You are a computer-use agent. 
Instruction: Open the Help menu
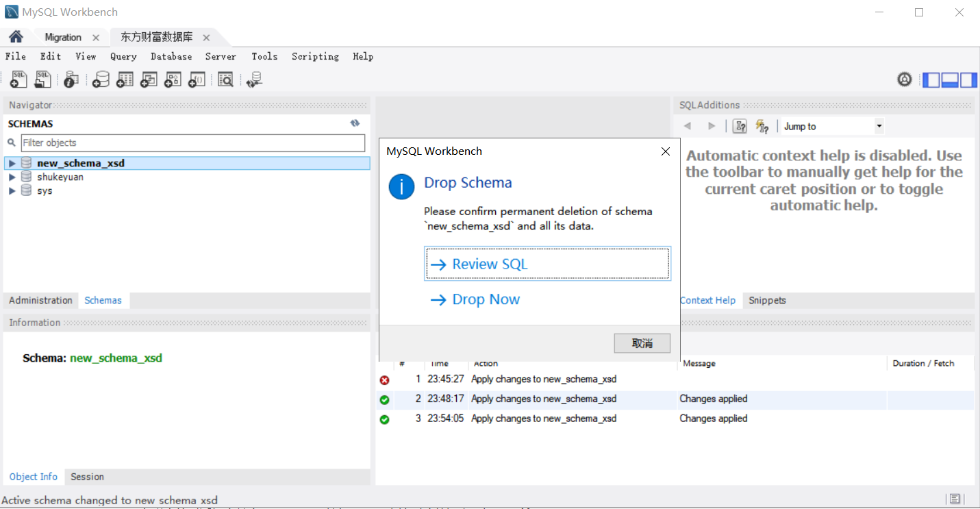pyautogui.click(x=363, y=57)
